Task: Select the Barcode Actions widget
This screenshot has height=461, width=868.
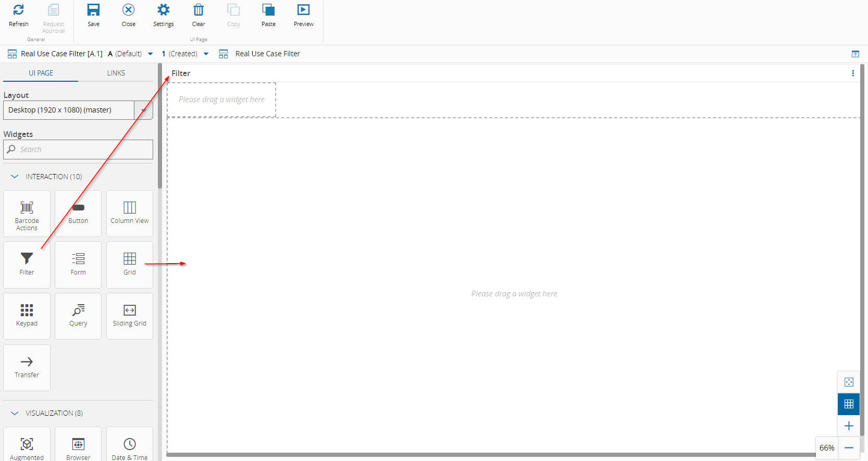Action: (27, 214)
